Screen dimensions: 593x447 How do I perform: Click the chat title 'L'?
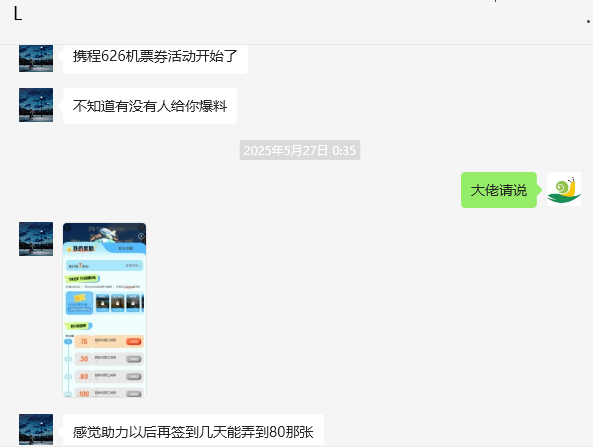click(x=18, y=14)
